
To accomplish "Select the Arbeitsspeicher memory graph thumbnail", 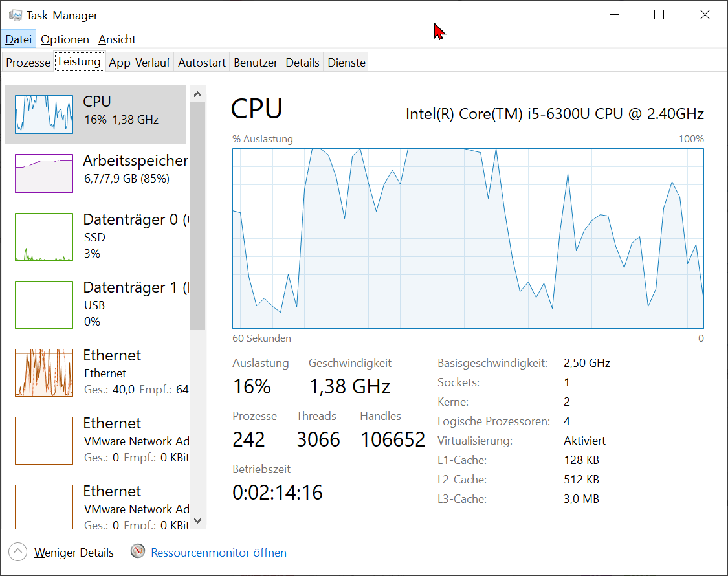I will (x=44, y=173).
